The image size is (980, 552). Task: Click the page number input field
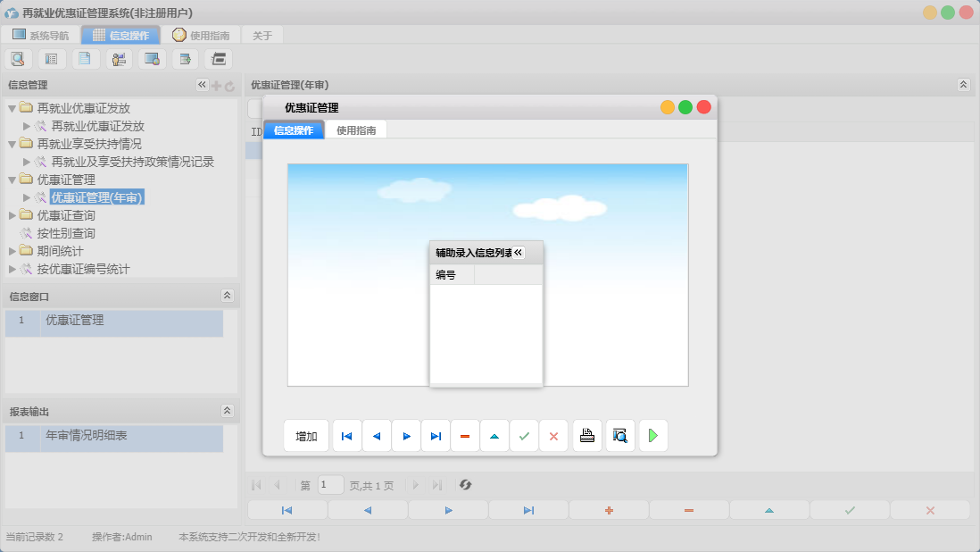coord(330,485)
